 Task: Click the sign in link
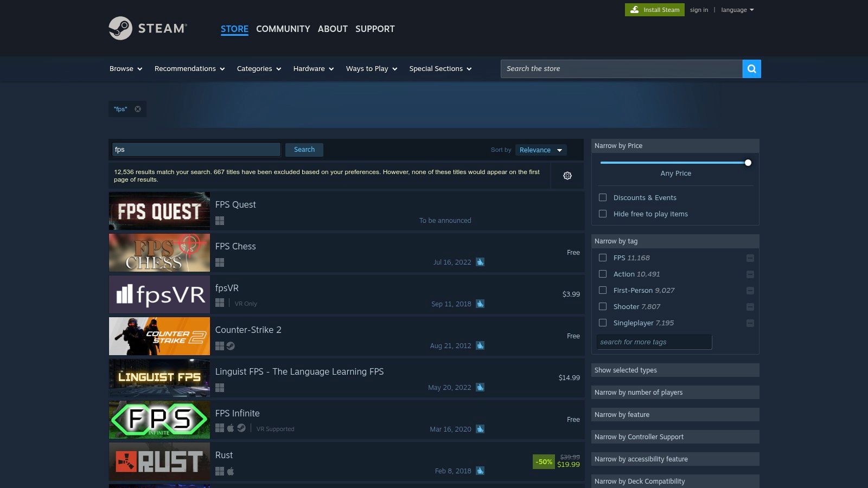[x=699, y=9]
